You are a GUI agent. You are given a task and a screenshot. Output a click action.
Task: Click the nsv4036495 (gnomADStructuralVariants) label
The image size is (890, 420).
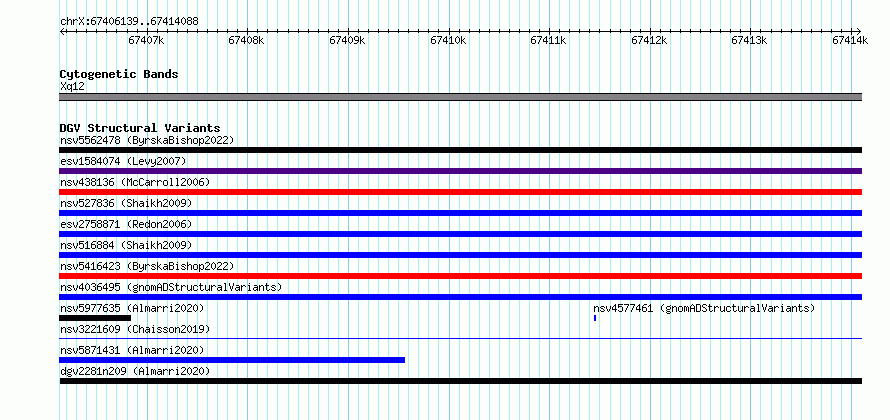click(171, 287)
